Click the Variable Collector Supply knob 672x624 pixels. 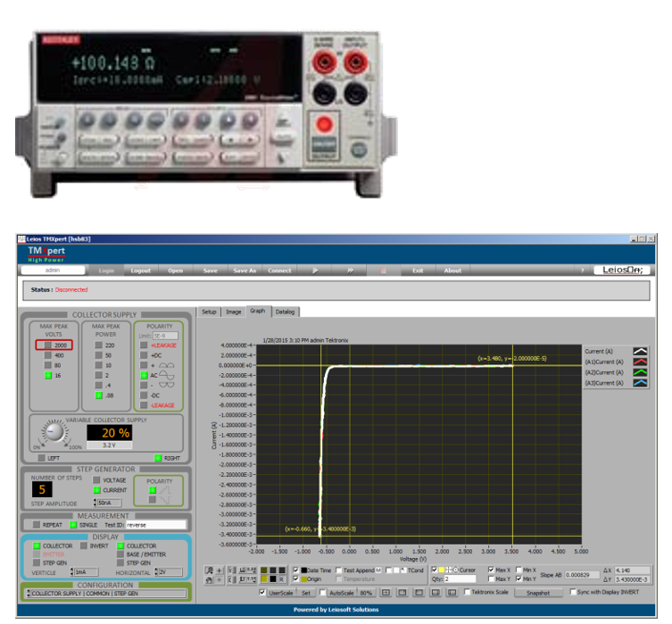tap(55, 432)
